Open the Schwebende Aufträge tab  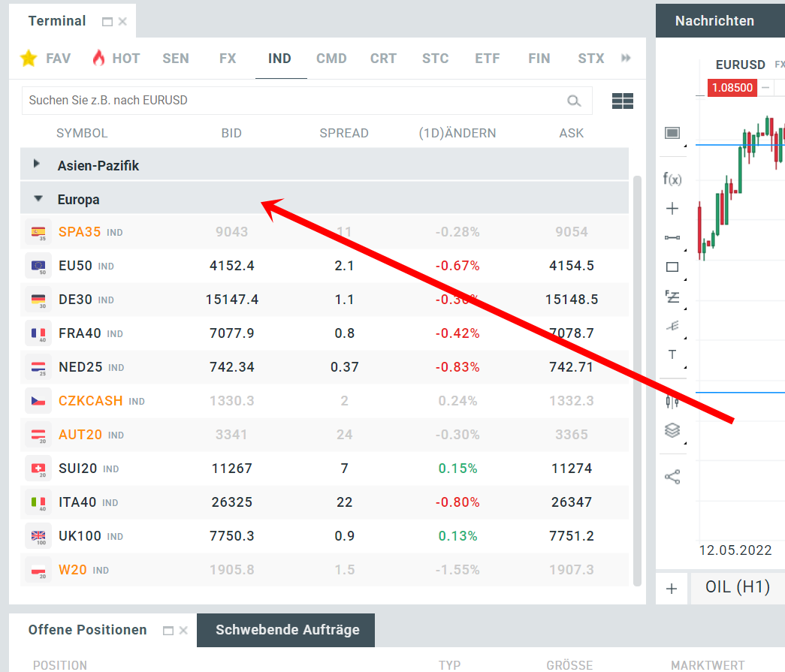point(285,630)
